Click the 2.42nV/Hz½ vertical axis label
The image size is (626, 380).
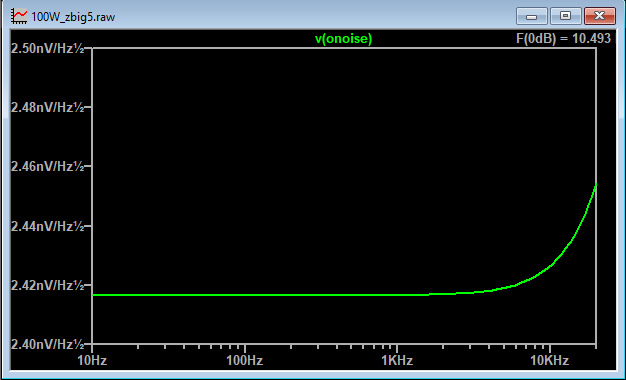(x=48, y=285)
